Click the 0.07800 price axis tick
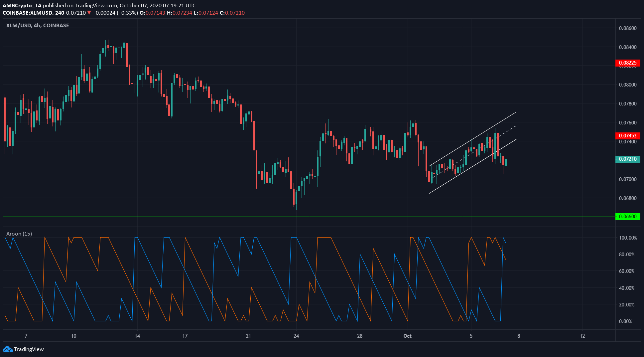 click(x=628, y=103)
